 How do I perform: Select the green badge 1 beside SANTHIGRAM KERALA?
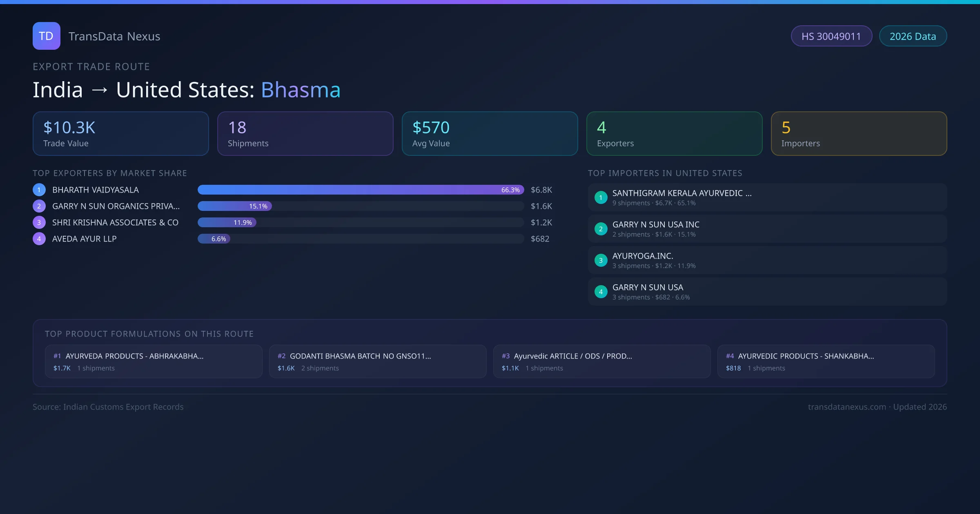click(x=601, y=197)
